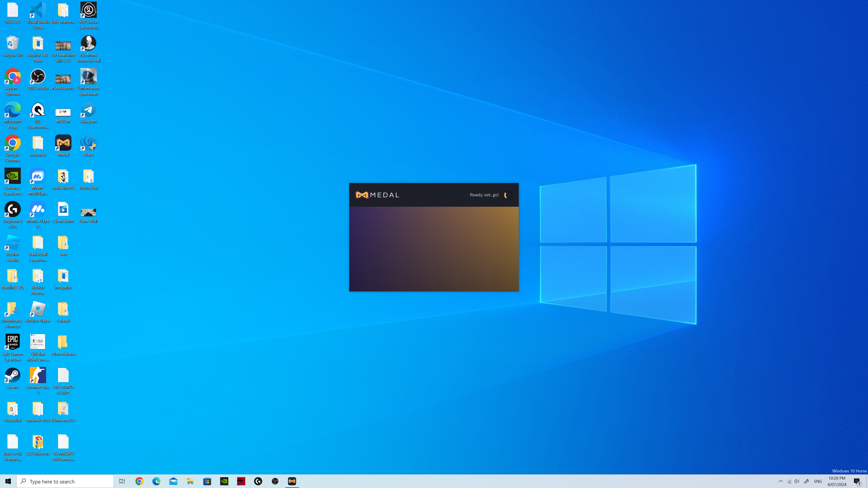Click the taskbar search box
This screenshot has height=488, width=868.
pyautogui.click(x=65, y=481)
